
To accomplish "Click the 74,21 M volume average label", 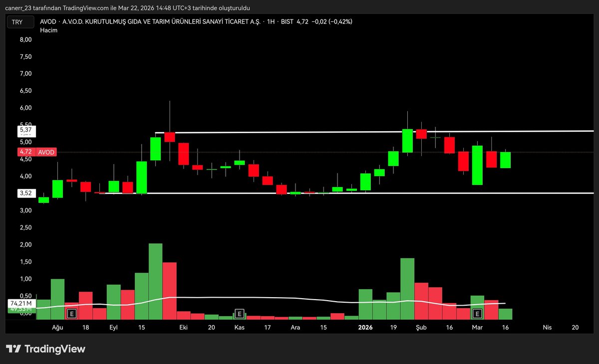I will [22, 303].
